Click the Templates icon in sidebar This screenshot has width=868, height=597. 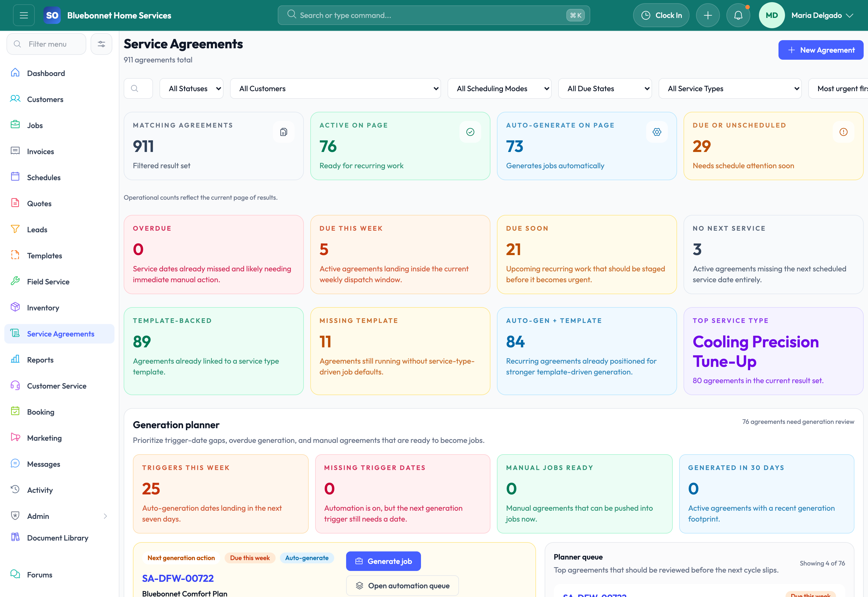[x=15, y=255]
